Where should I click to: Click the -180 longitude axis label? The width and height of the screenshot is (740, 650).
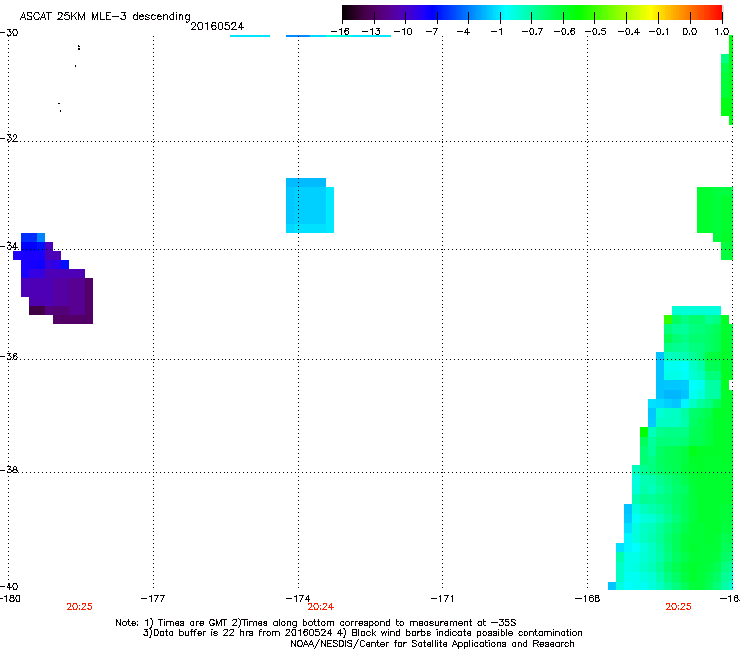(x=10, y=599)
